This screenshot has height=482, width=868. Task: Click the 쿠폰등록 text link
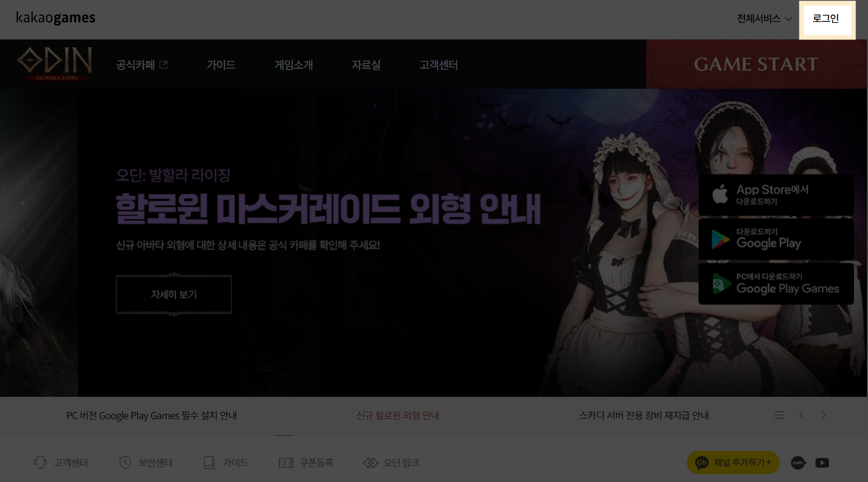click(317, 462)
